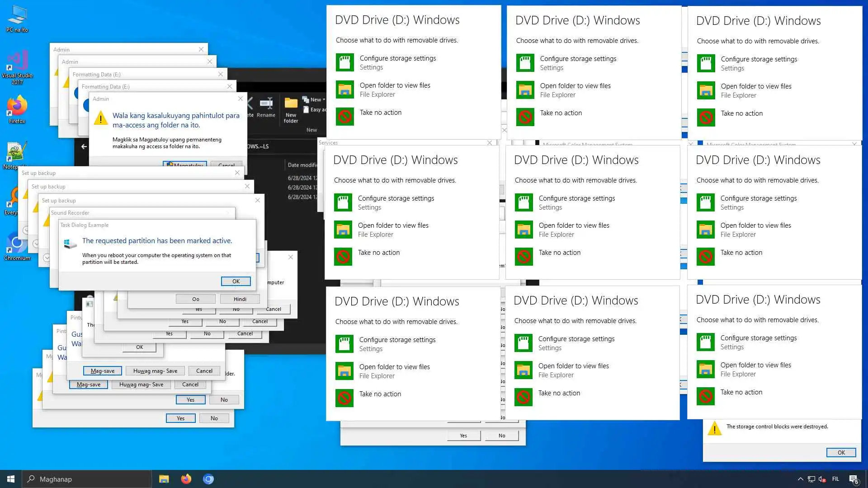Click the FIL input language indicator
Image resolution: width=868 pixels, height=488 pixels.
click(835, 479)
